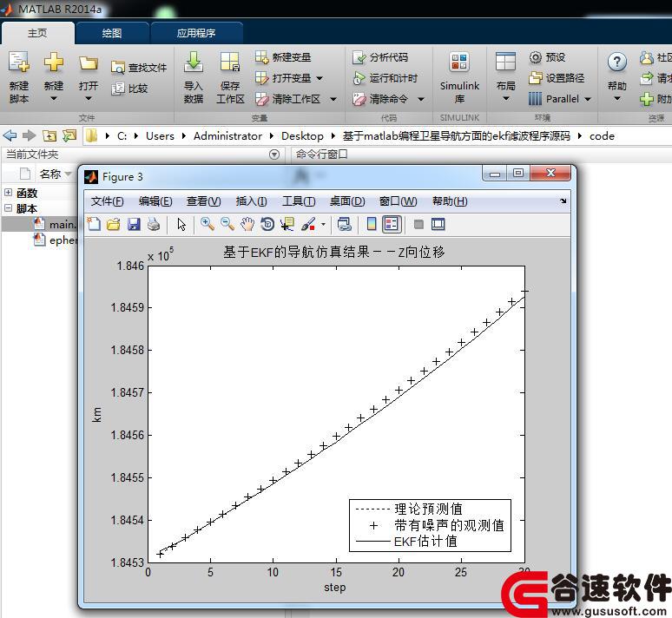Click the browse-for-folder icon

69,136
